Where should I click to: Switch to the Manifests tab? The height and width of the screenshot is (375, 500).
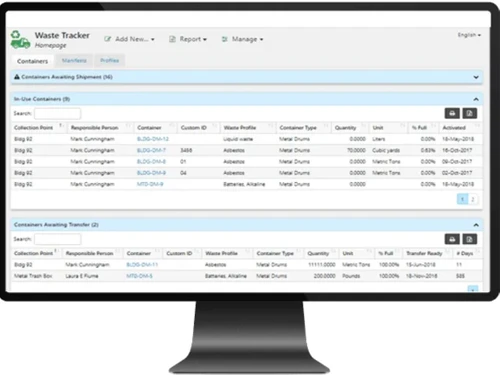click(74, 60)
